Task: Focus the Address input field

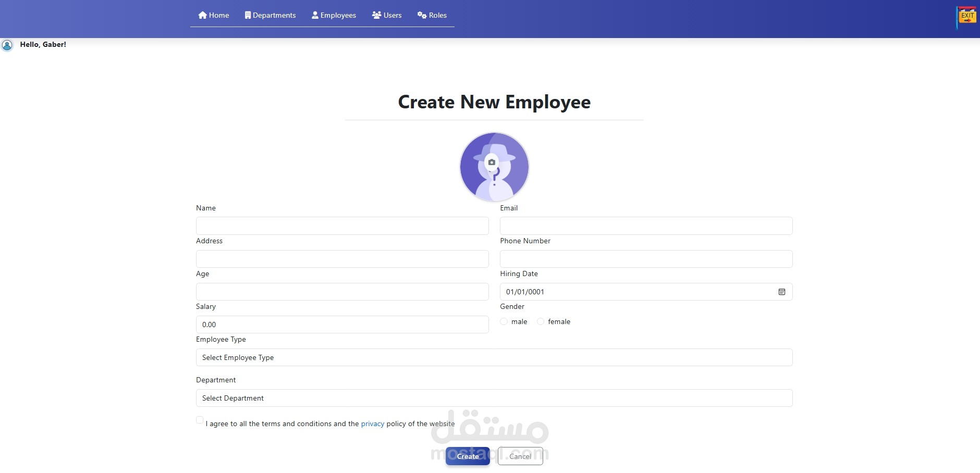Action: click(x=342, y=259)
